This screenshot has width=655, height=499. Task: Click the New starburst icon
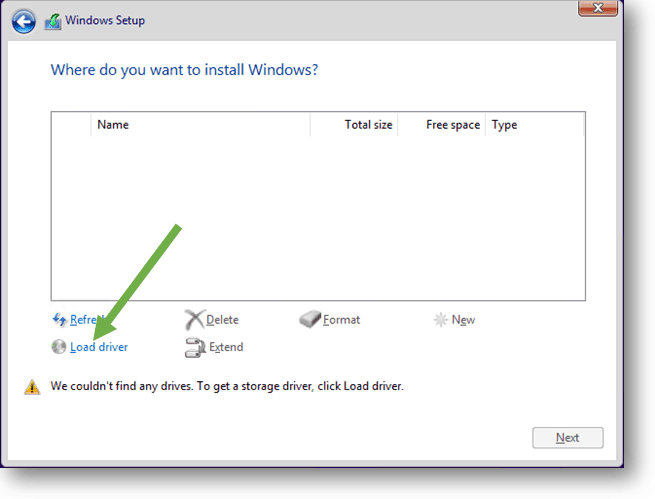pos(441,320)
